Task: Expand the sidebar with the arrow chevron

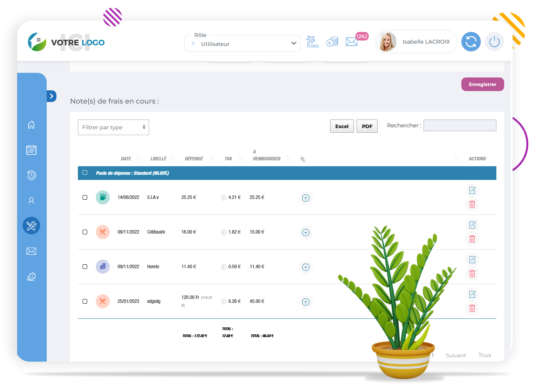Action: click(x=51, y=96)
